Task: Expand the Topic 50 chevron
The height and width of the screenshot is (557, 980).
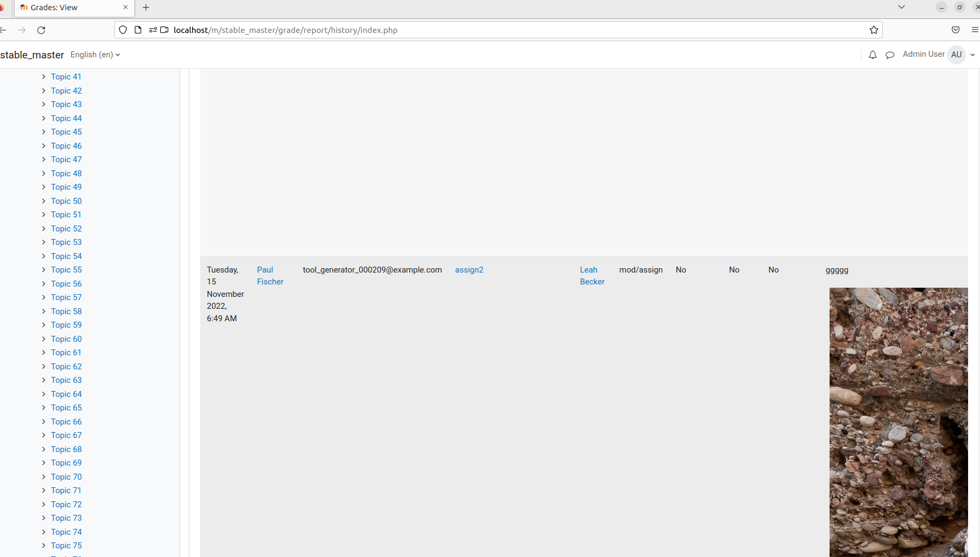Action: 44,201
